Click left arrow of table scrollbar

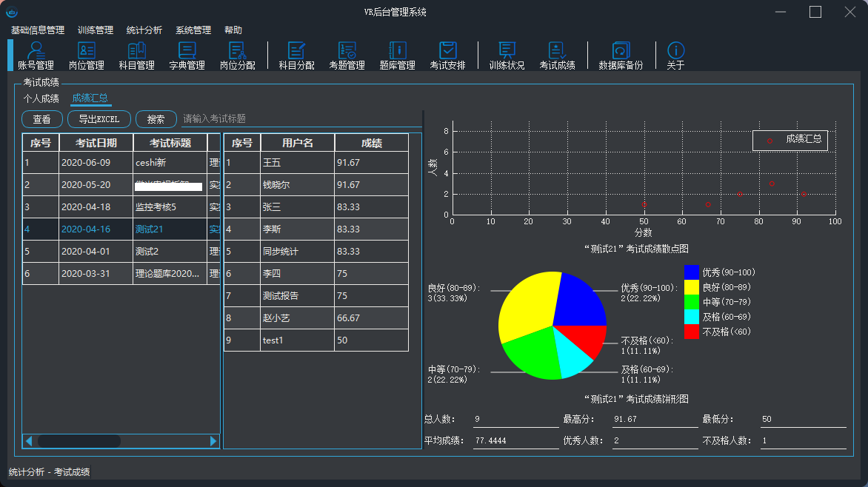tap(29, 441)
